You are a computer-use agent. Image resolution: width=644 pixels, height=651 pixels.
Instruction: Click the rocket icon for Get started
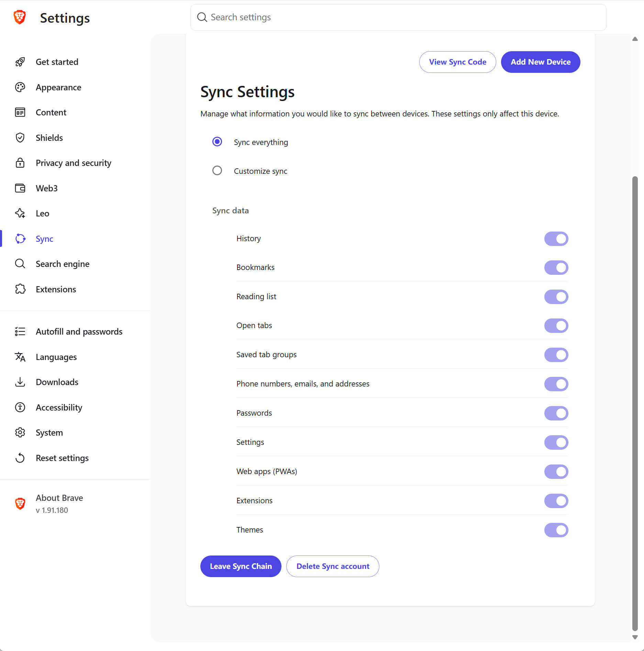[20, 62]
